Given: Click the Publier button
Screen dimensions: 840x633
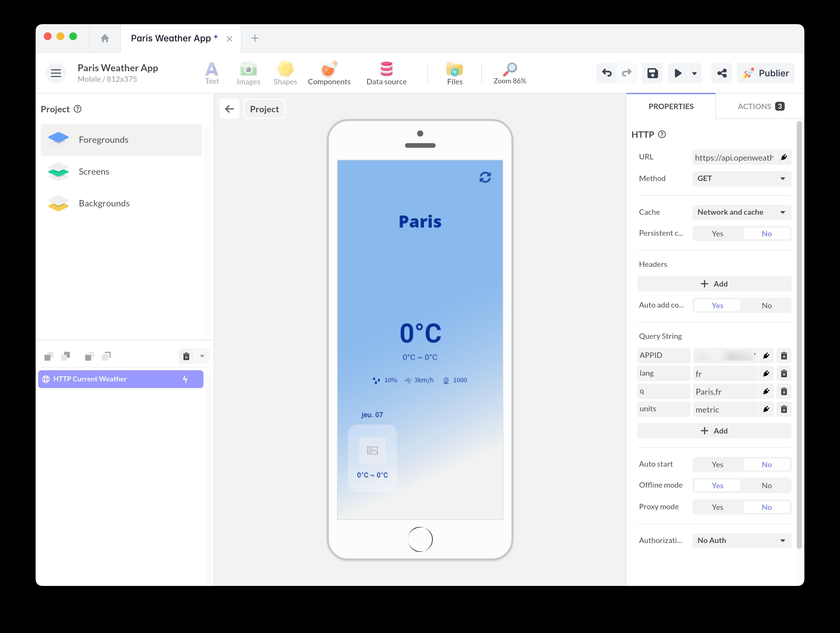Looking at the screenshot, I should 765,73.
